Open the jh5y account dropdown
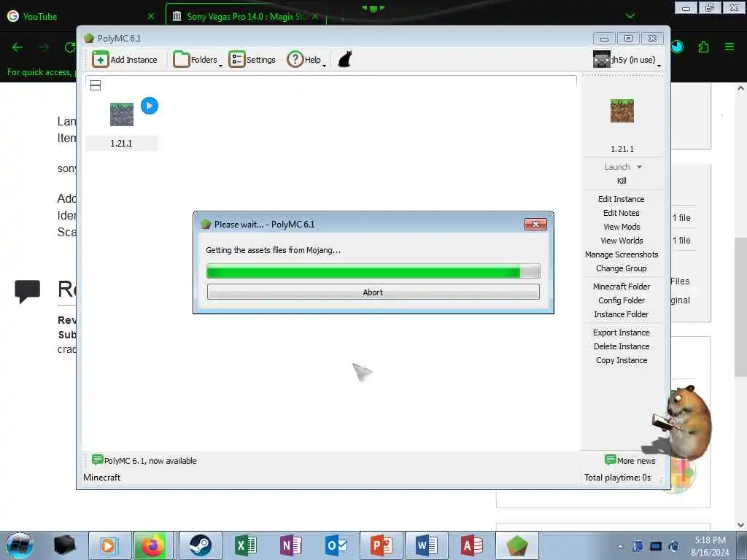 click(627, 60)
